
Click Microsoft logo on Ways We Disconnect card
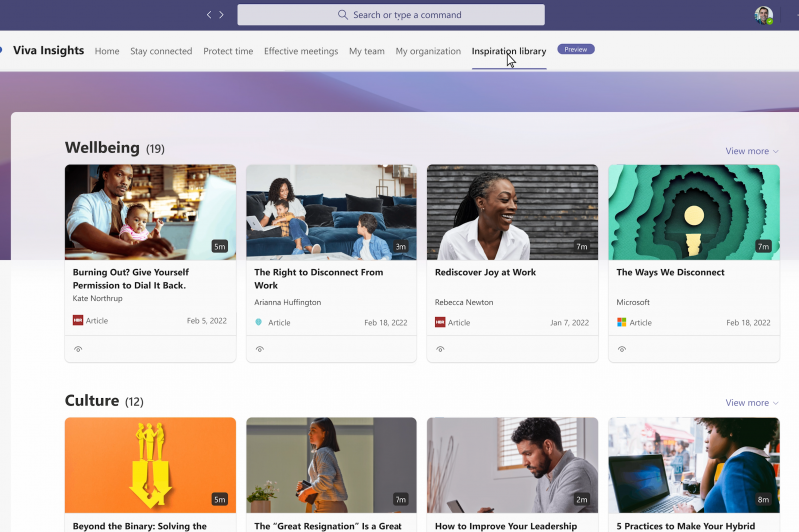621,322
